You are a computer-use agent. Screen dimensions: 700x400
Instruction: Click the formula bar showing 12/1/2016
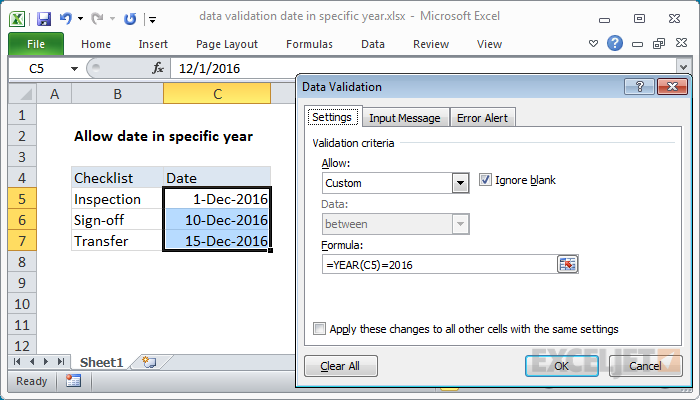pos(424,68)
